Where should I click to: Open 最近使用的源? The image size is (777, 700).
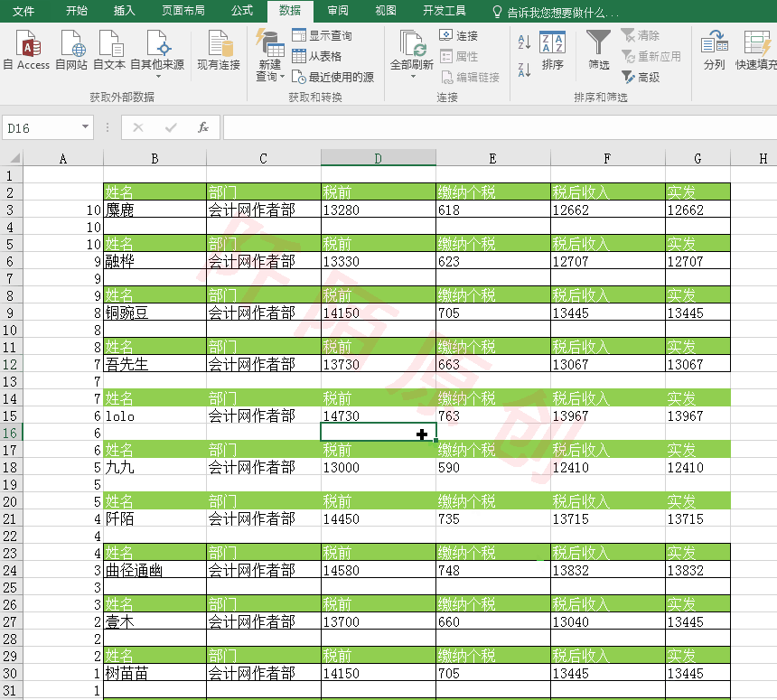333,78
